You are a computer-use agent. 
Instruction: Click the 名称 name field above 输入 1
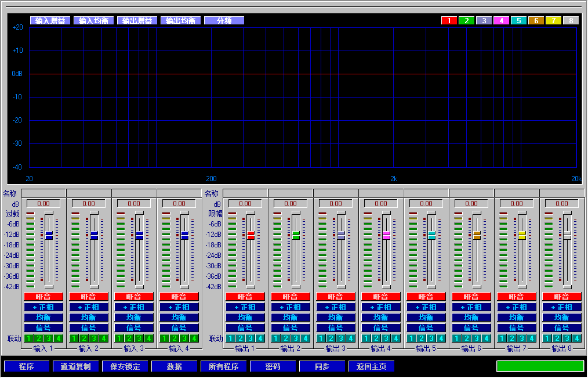pyautogui.click(x=43, y=193)
